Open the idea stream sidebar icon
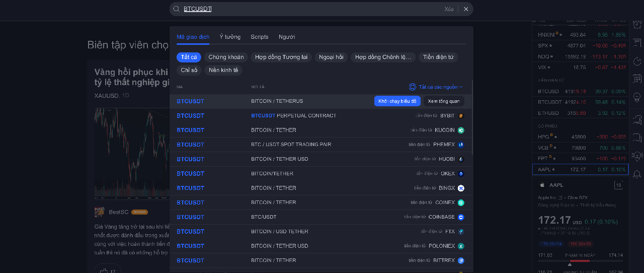Image resolution: width=644 pixels, height=273 pixels. 637,156
